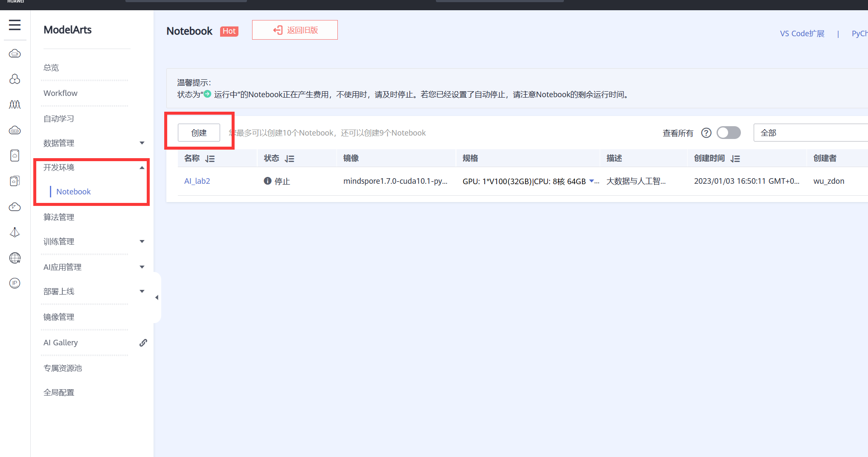Click the 停止 status text
The image size is (868, 457).
(282, 182)
